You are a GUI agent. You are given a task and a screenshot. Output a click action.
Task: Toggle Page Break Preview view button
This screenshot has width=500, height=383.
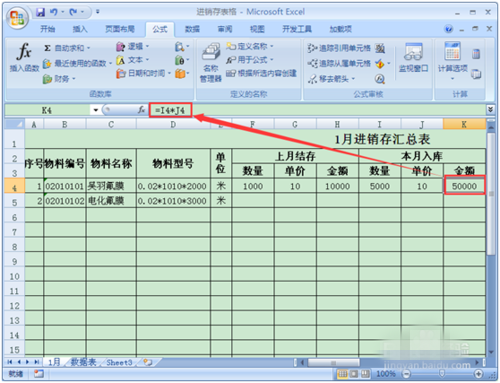[365, 374]
